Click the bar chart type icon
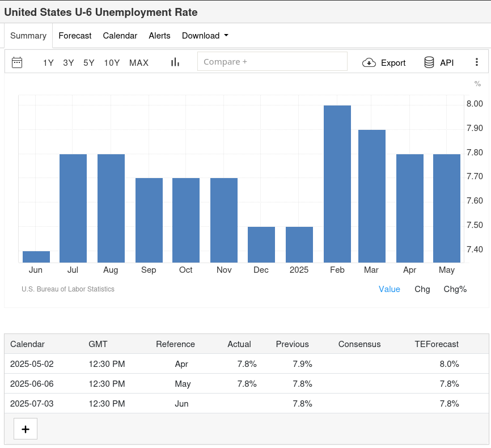 [175, 62]
